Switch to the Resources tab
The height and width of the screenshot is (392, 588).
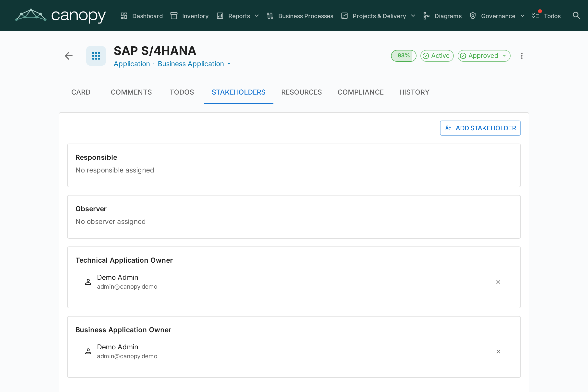click(302, 92)
